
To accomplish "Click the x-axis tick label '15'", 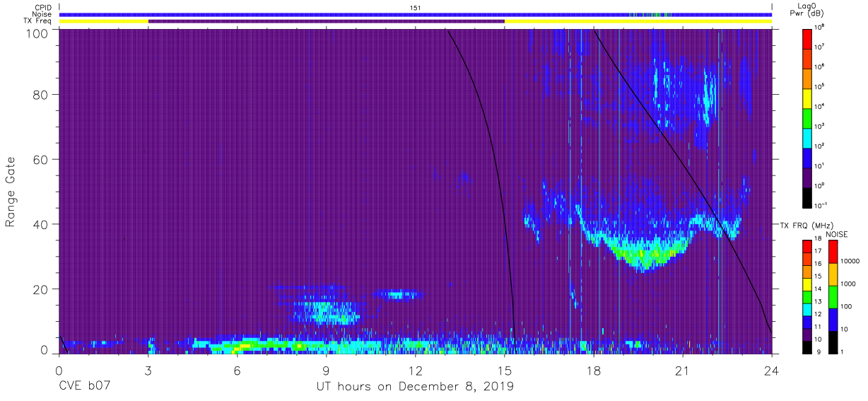I will [x=505, y=371].
